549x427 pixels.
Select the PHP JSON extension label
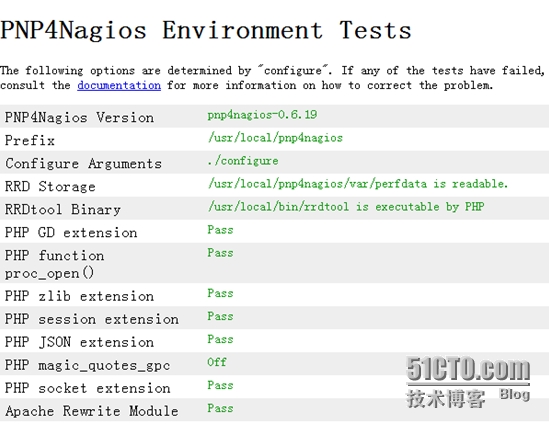[x=79, y=342]
